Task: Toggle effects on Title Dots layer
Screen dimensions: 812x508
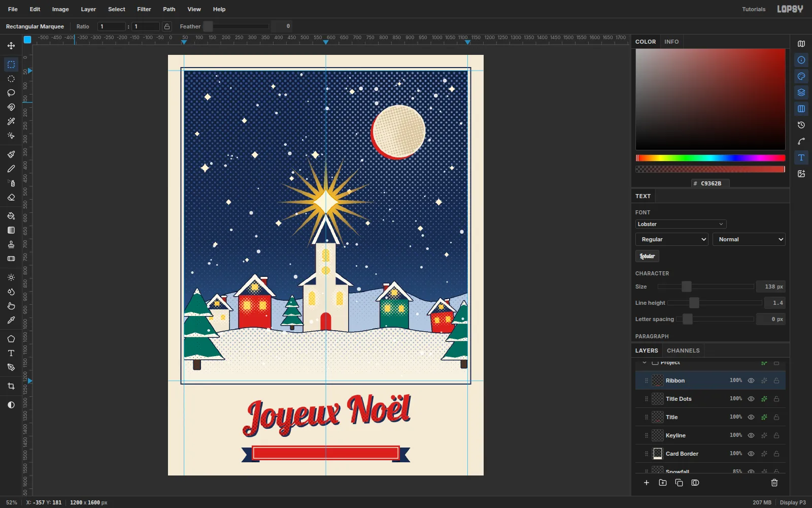Action: click(x=764, y=399)
